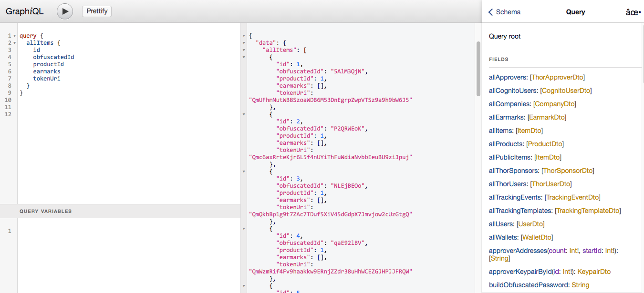Open the Query Variables panel header
644x293 pixels.
click(x=45, y=211)
